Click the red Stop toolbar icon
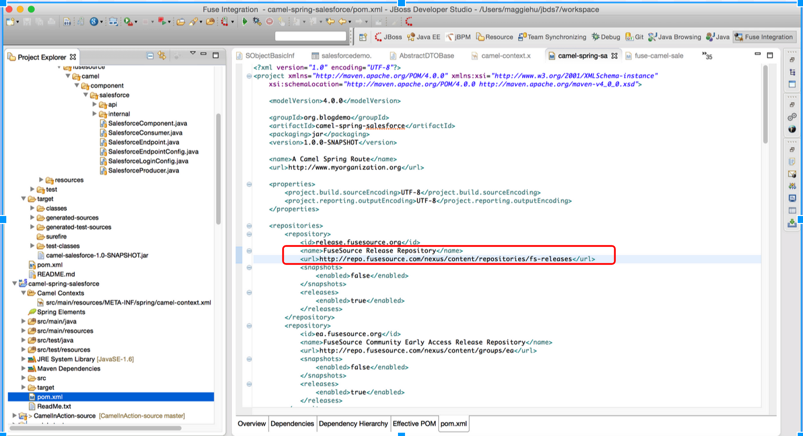Viewport: 803px width, 436px height. 269,22
